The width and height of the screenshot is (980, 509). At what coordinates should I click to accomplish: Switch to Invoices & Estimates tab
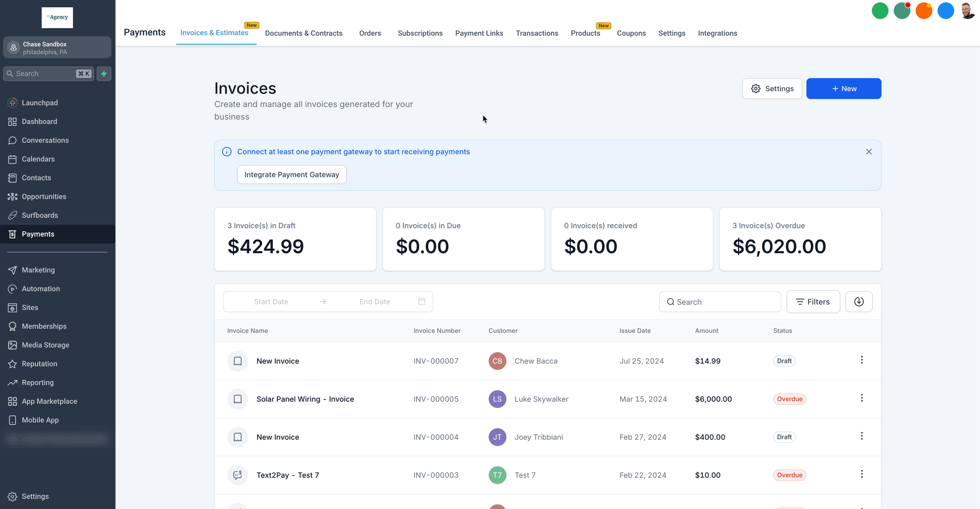click(214, 33)
